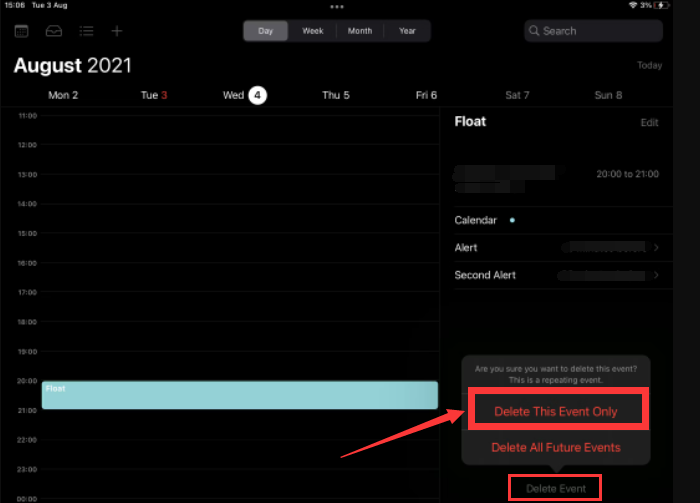Screen dimensions: 700x503
Task: Select the Float event block
Action: pos(240,395)
